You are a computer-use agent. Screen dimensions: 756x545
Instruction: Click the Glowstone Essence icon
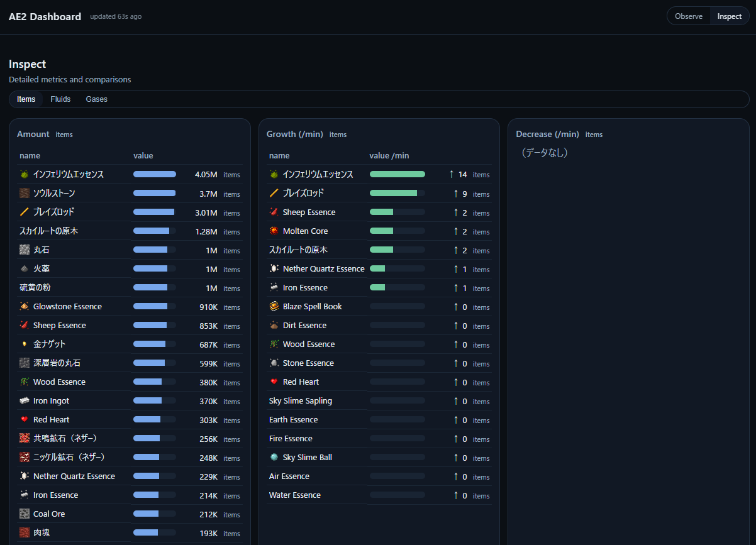click(25, 306)
